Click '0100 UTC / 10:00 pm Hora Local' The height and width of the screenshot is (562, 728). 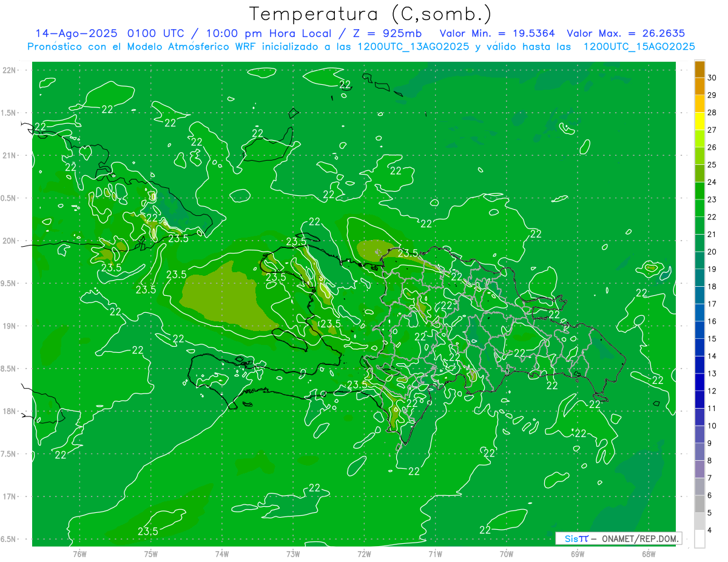[231, 33]
